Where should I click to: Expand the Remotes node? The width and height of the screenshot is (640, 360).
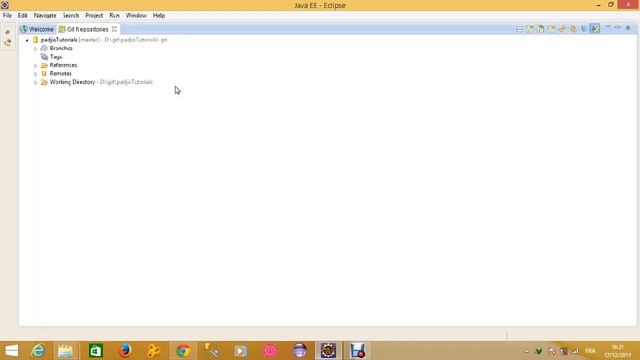pyautogui.click(x=36, y=74)
